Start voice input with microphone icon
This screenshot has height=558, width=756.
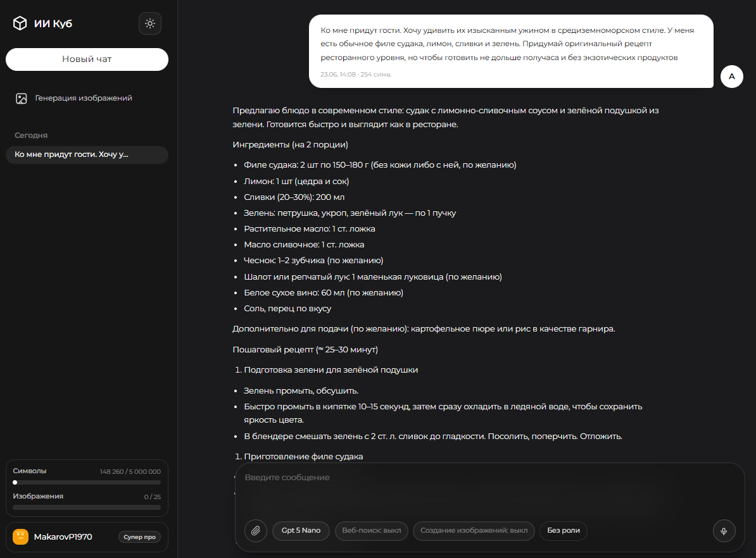(724, 531)
